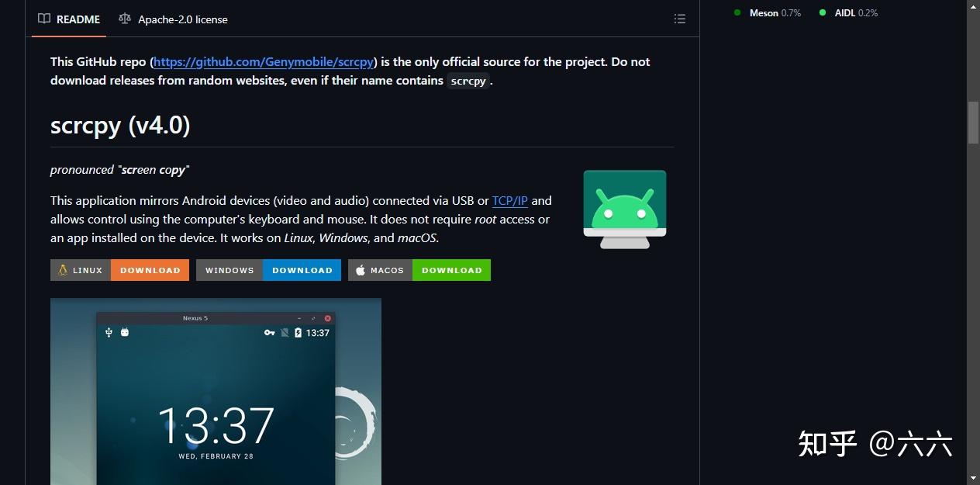Click the text pronounced "screen copy"

(x=120, y=169)
